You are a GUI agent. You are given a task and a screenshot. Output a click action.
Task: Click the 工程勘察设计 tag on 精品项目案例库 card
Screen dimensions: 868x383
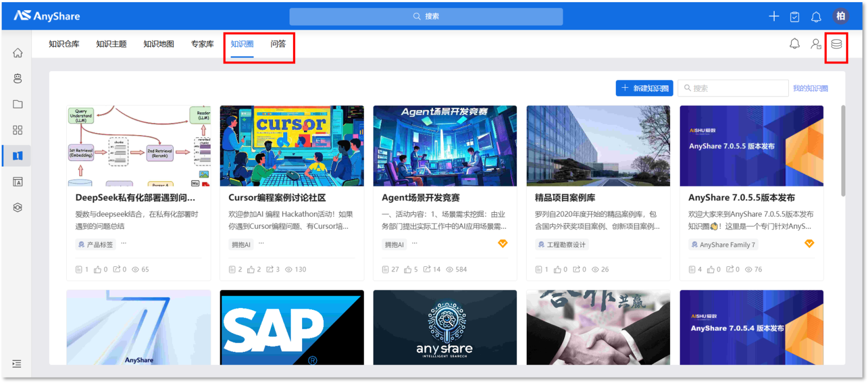[x=561, y=245]
